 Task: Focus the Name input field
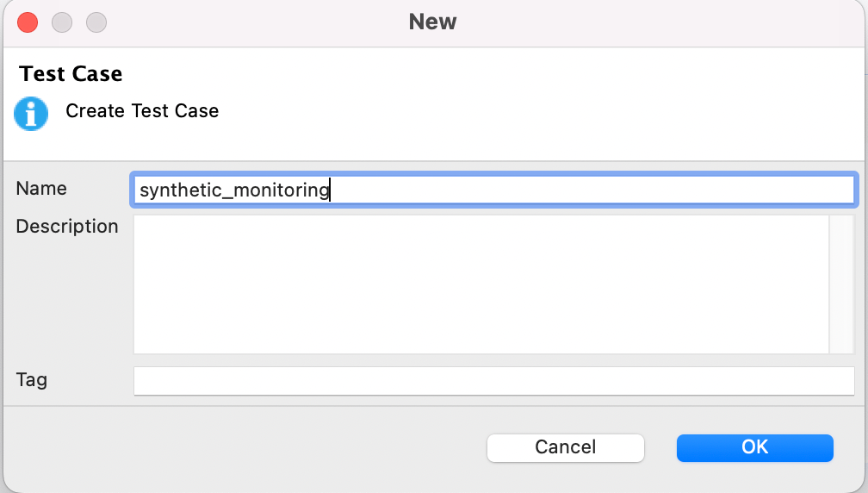pyautogui.click(x=493, y=190)
